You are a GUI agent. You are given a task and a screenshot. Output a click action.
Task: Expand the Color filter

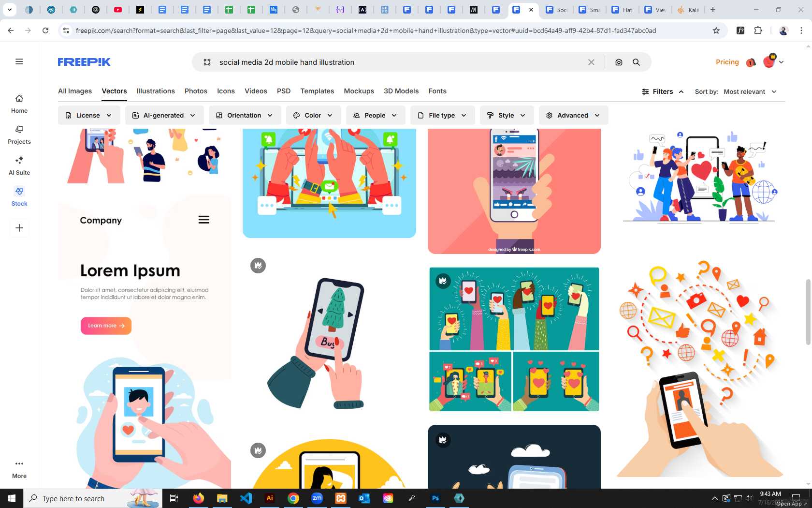313,115
